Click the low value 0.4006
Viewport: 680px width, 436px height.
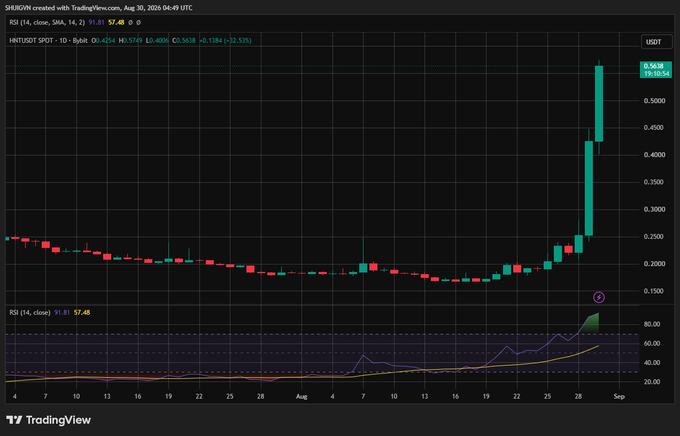157,40
